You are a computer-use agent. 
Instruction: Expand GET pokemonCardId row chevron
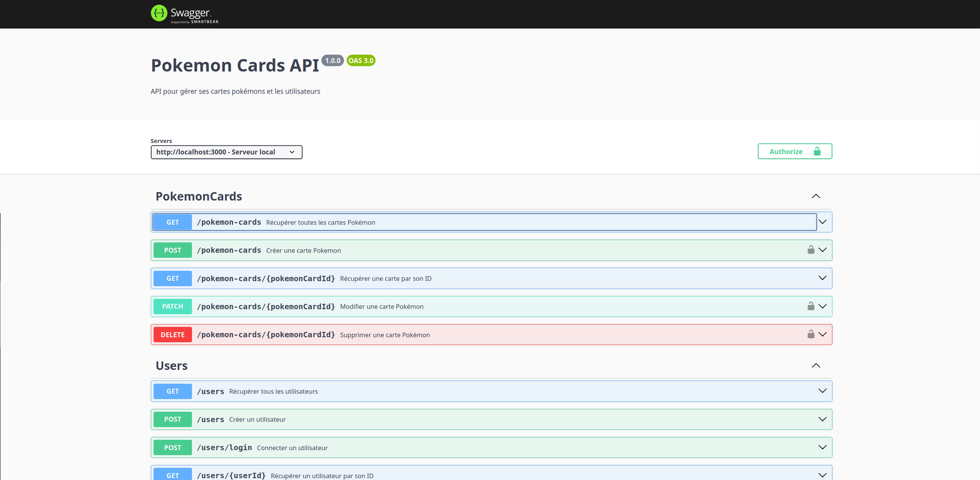(x=823, y=278)
